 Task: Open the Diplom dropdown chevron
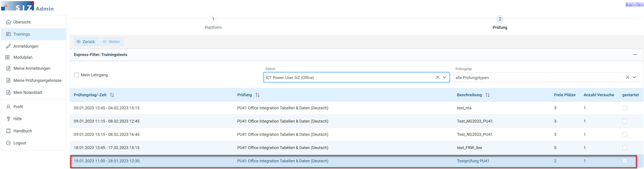tap(444, 77)
